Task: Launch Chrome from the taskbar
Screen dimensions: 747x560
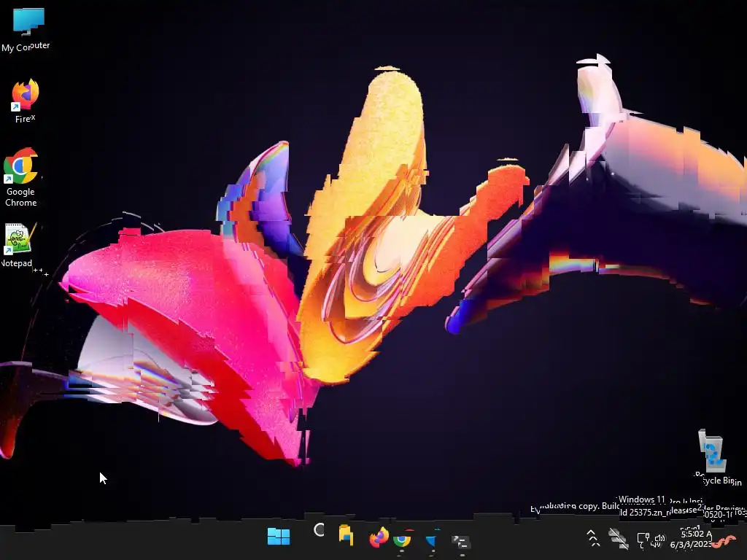Action: tap(403, 540)
